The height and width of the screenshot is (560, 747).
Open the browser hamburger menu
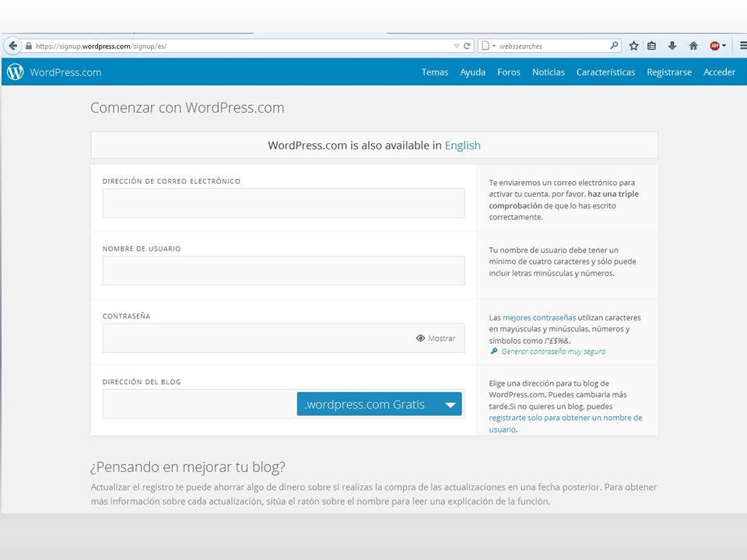[x=742, y=46]
